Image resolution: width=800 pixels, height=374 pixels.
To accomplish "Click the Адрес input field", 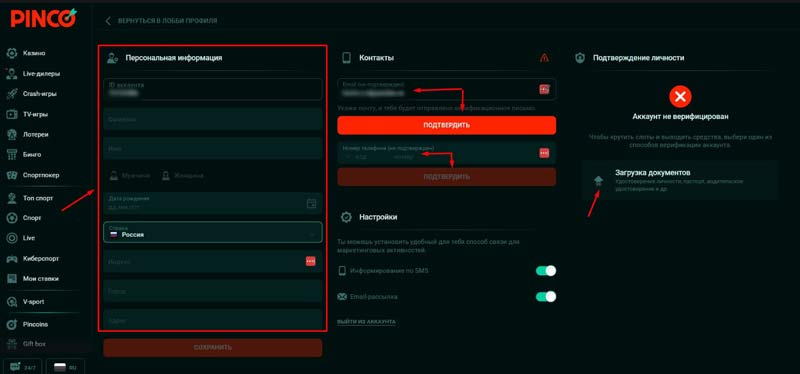I will pyautogui.click(x=213, y=320).
